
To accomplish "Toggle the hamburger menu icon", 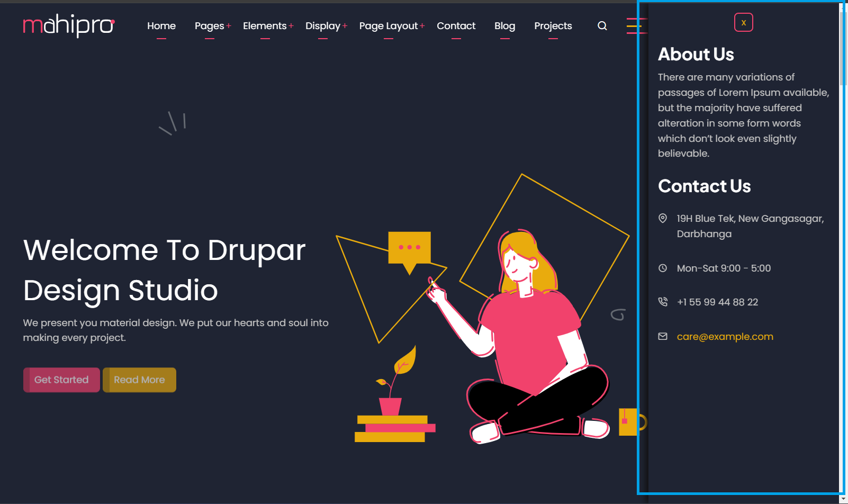I will (x=633, y=26).
